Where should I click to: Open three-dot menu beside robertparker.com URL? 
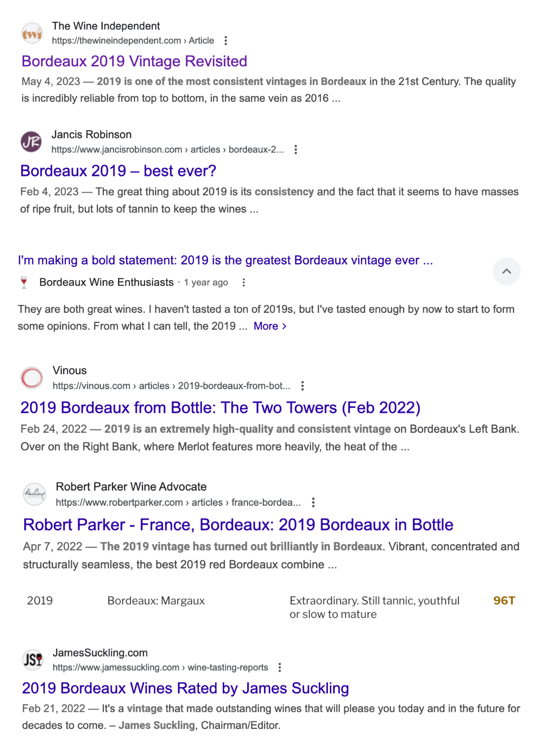[x=313, y=502]
